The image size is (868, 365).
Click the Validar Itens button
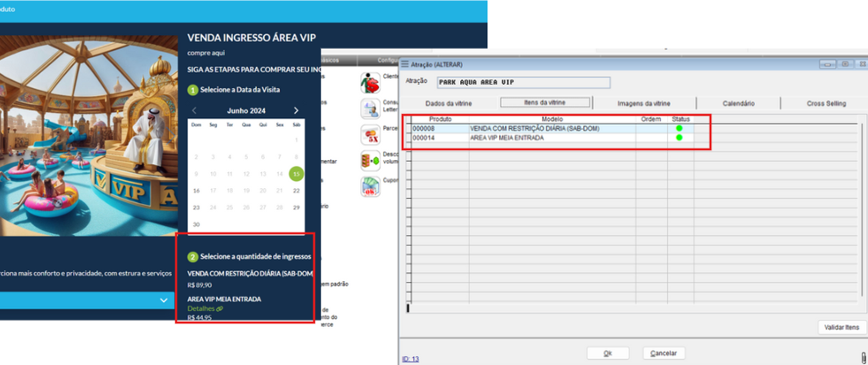(841, 328)
